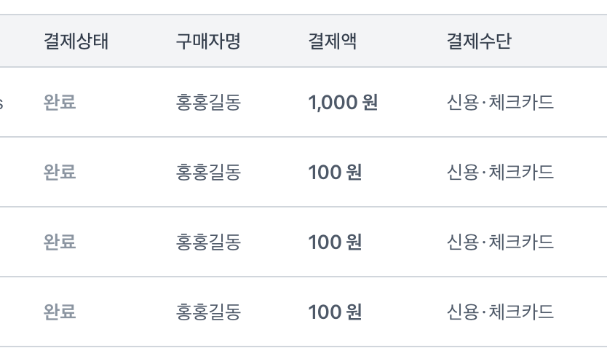Click the 구매자명 column header
607x364 pixels.
(x=208, y=41)
